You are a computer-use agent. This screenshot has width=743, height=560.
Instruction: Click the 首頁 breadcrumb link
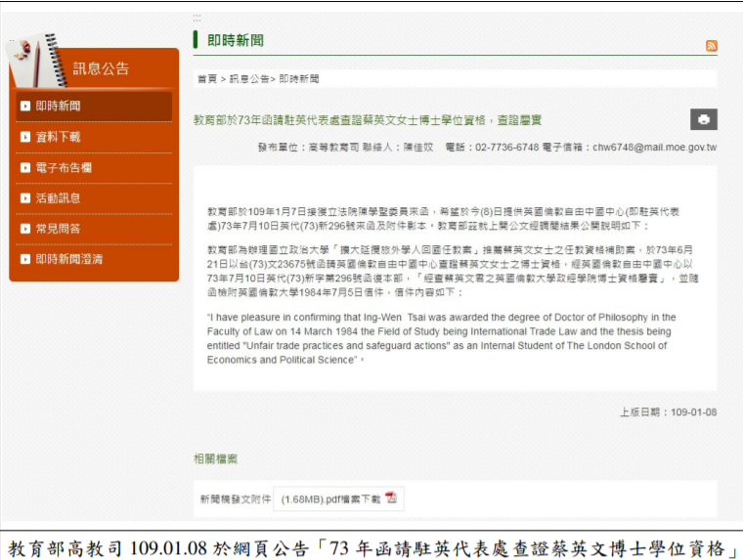(x=206, y=78)
